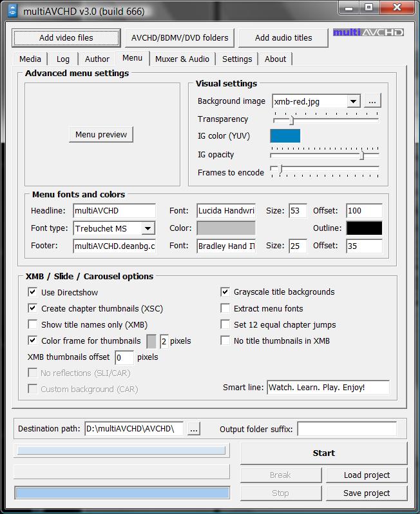Viewport: 420px width, 514px height.
Task: Enable Show title names only (XMB)
Action: (32, 324)
